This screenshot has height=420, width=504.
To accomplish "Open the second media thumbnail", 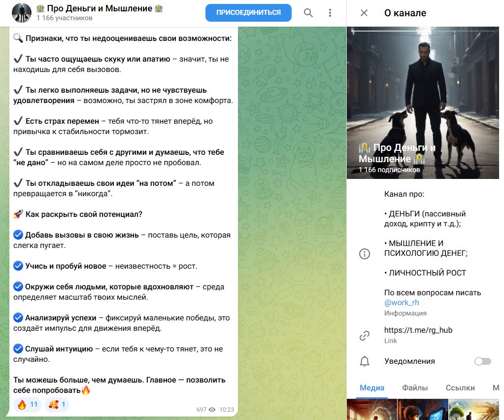I will 423,409.
